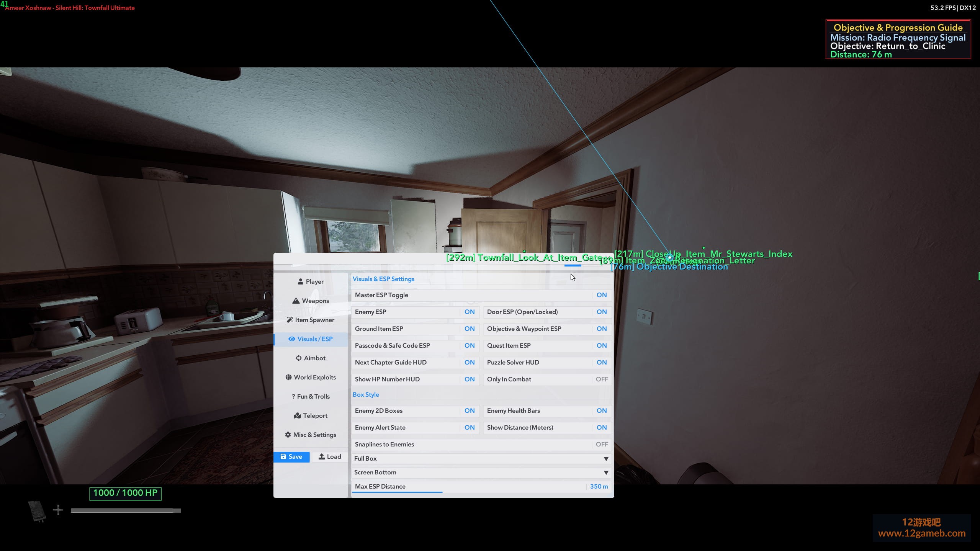
Task: Turn off Enemy Alert State
Action: click(x=415, y=428)
